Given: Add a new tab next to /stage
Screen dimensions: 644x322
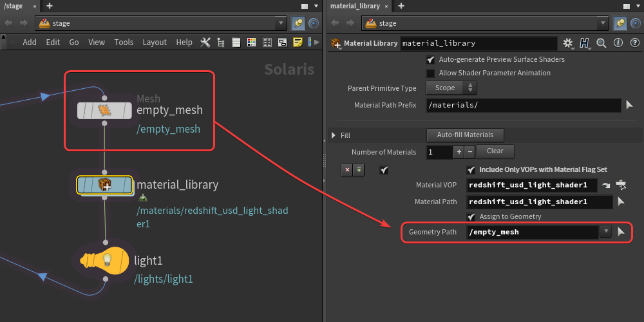Looking at the screenshot, I should [50, 6].
